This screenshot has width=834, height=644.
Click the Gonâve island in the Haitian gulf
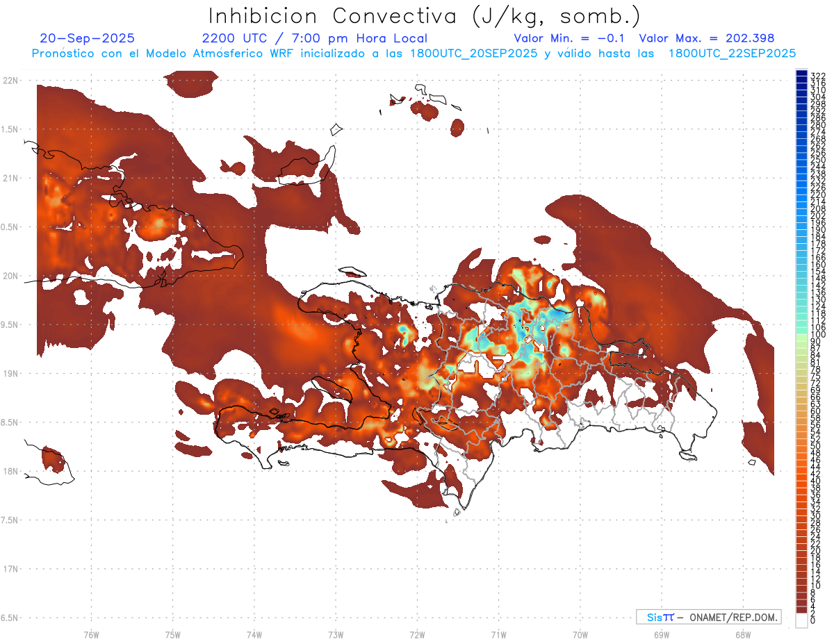(334, 388)
